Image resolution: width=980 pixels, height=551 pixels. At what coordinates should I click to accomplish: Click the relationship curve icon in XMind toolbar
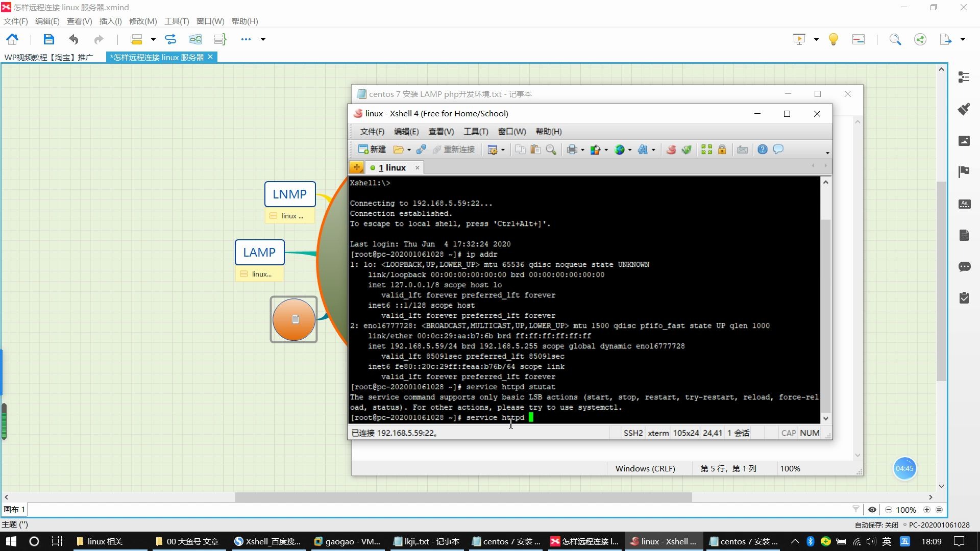170,39
